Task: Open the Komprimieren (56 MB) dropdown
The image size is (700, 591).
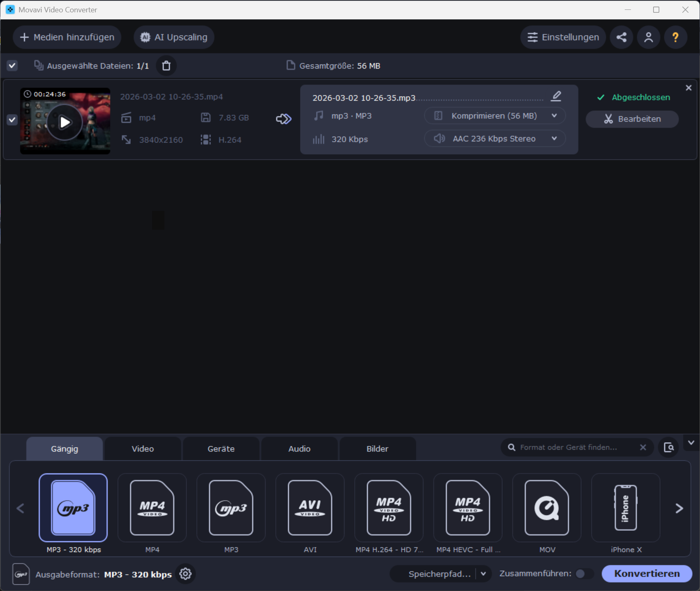Action: (495, 116)
